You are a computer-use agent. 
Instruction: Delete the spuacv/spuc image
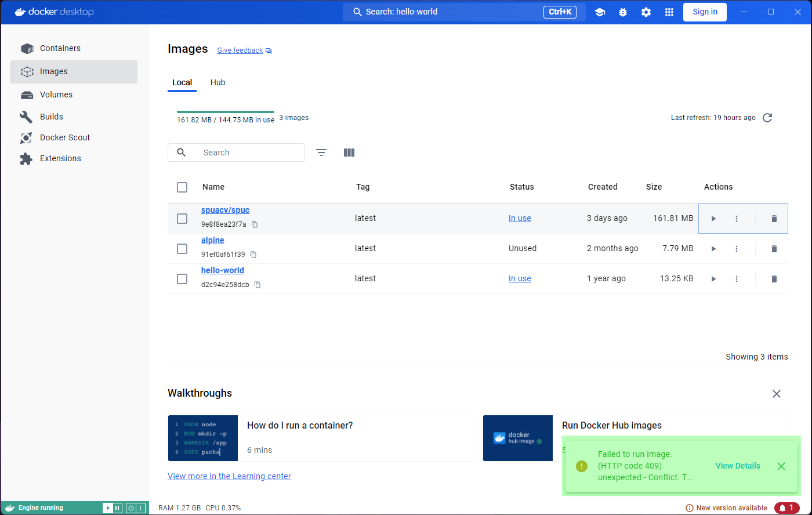pyautogui.click(x=774, y=219)
